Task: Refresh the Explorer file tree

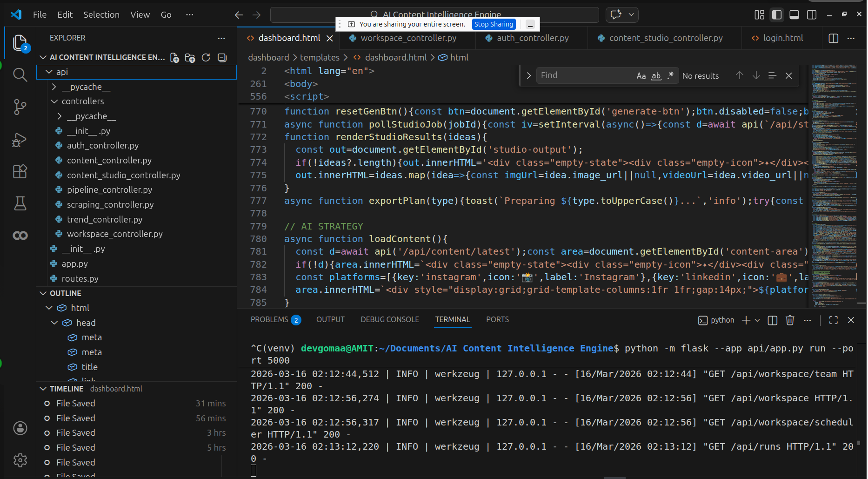Action: [206, 58]
